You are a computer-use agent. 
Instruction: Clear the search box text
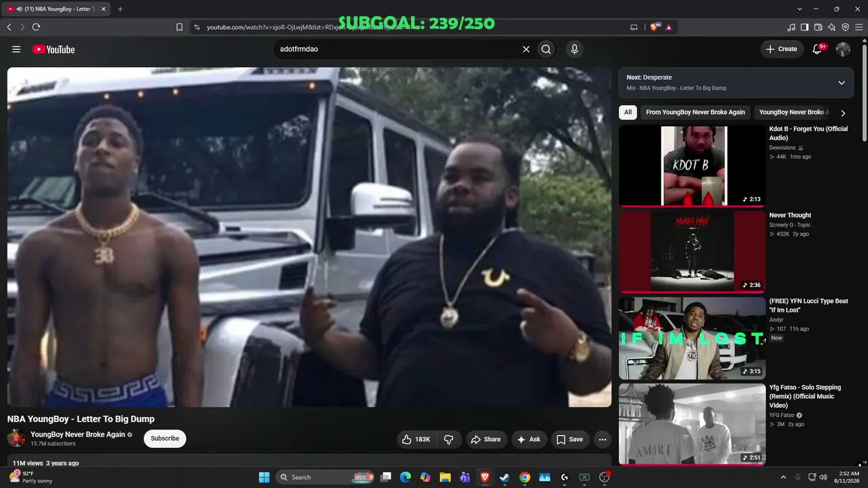tap(526, 49)
